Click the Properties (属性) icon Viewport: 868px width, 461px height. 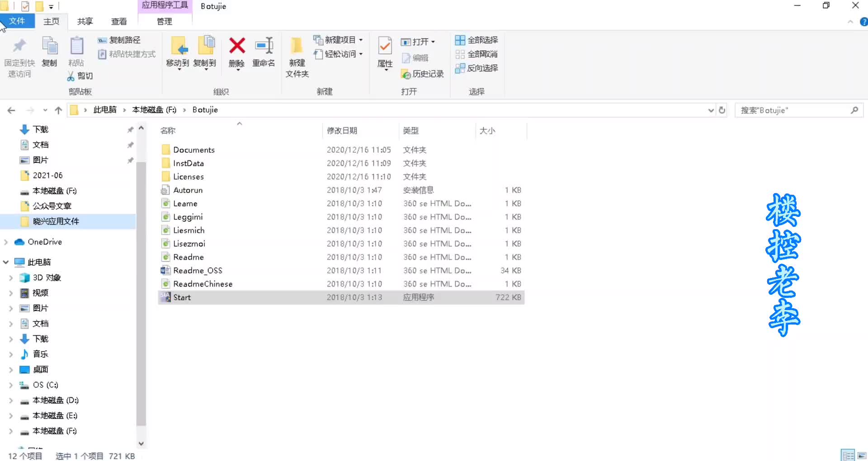point(385,46)
